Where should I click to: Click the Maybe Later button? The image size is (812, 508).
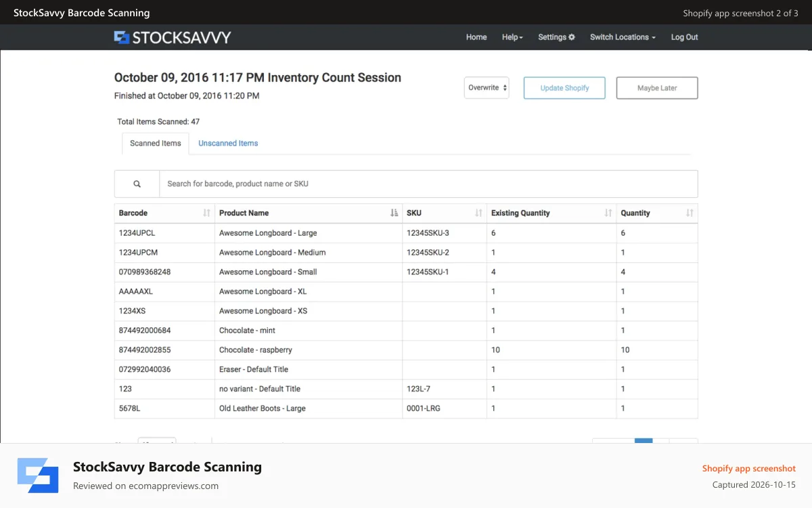tap(657, 88)
